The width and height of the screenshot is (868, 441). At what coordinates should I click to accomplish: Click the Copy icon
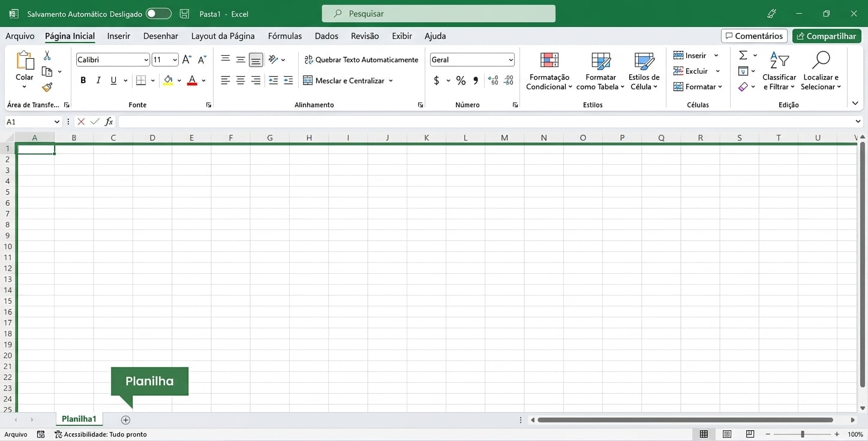tap(47, 71)
